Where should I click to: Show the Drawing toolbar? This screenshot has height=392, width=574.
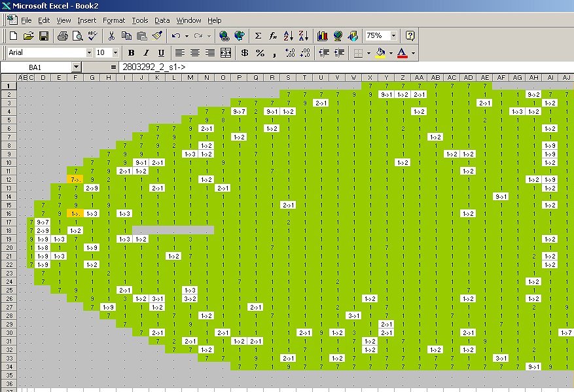(353, 36)
